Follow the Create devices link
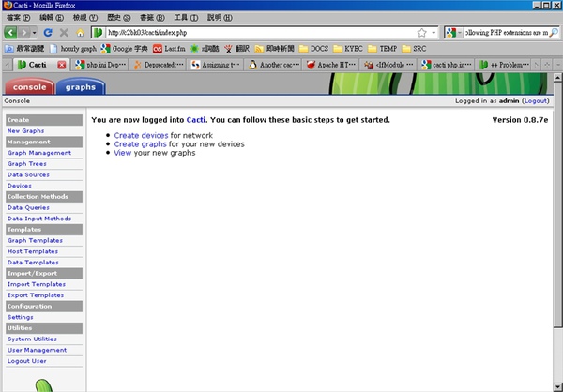The height and width of the screenshot is (392, 563). pos(141,135)
